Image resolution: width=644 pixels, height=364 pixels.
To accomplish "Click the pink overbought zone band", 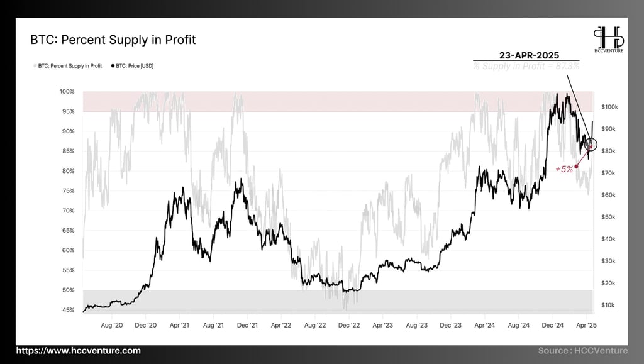I will point(338,101).
